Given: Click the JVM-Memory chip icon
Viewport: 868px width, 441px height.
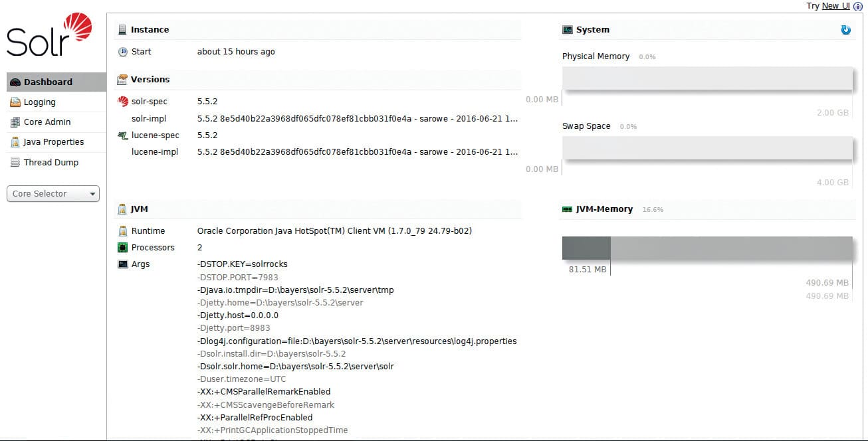Looking at the screenshot, I should tap(567, 209).
